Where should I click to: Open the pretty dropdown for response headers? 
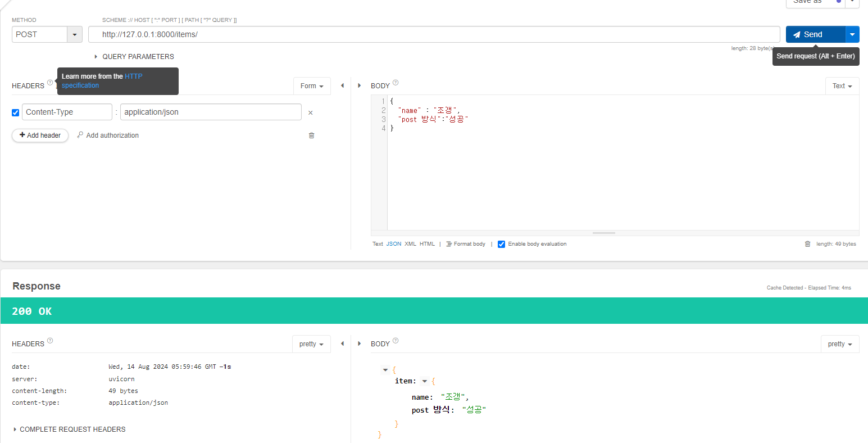click(311, 344)
